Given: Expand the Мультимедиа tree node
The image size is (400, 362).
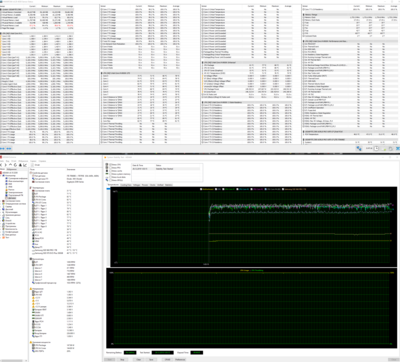Looking at the screenshot, I should (x=1, y=212).
